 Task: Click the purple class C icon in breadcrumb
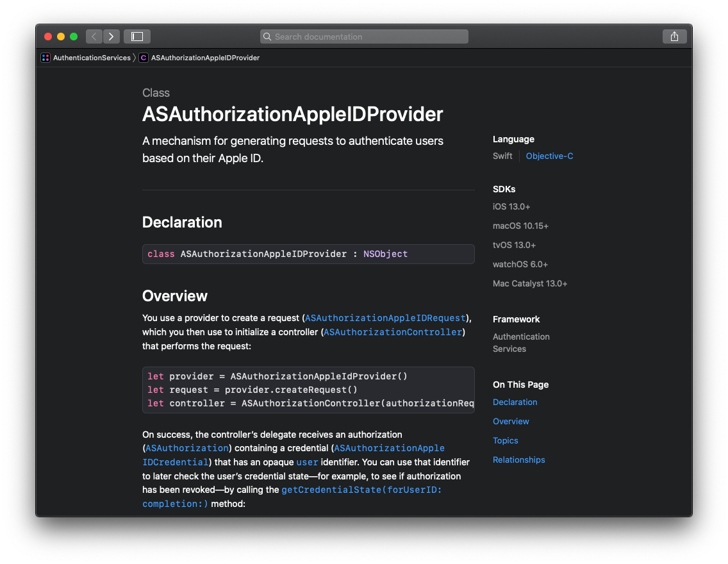click(144, 58)
